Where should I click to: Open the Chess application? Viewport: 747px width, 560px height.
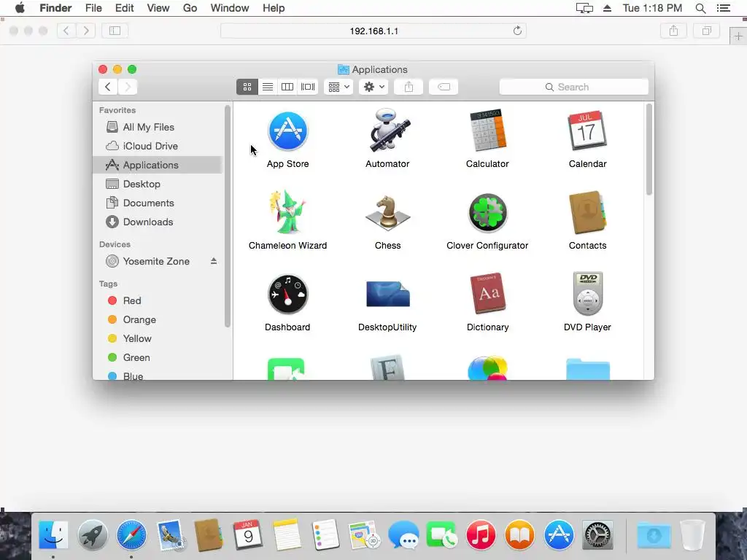[x=388, y=214]
